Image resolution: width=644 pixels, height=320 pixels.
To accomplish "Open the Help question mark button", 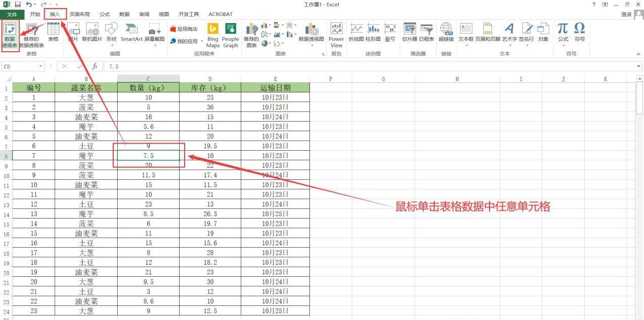I will (594, 5).
